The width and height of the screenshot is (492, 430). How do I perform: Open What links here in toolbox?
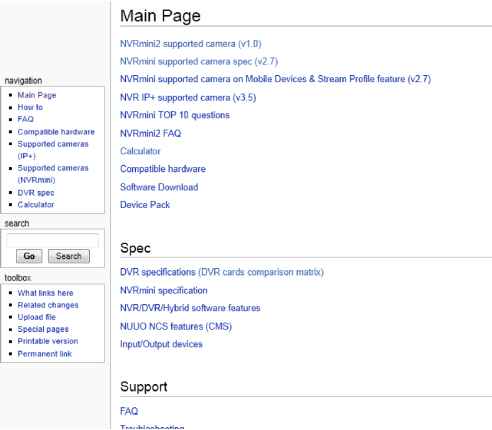[x=45, y=293]
